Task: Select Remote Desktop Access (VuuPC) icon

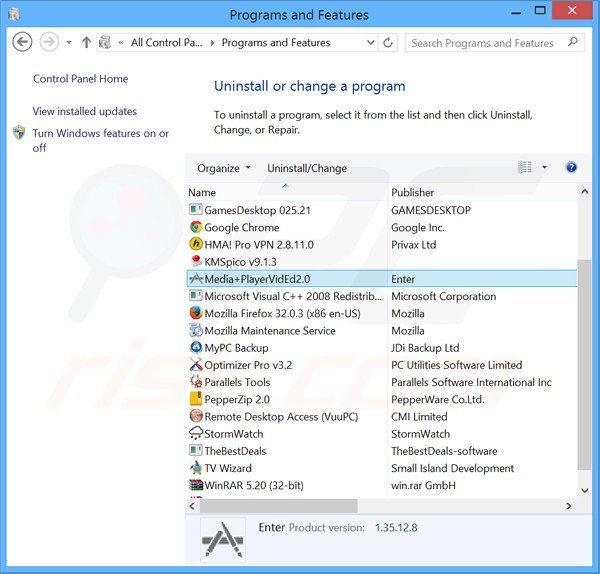Action: pos(196,416)
